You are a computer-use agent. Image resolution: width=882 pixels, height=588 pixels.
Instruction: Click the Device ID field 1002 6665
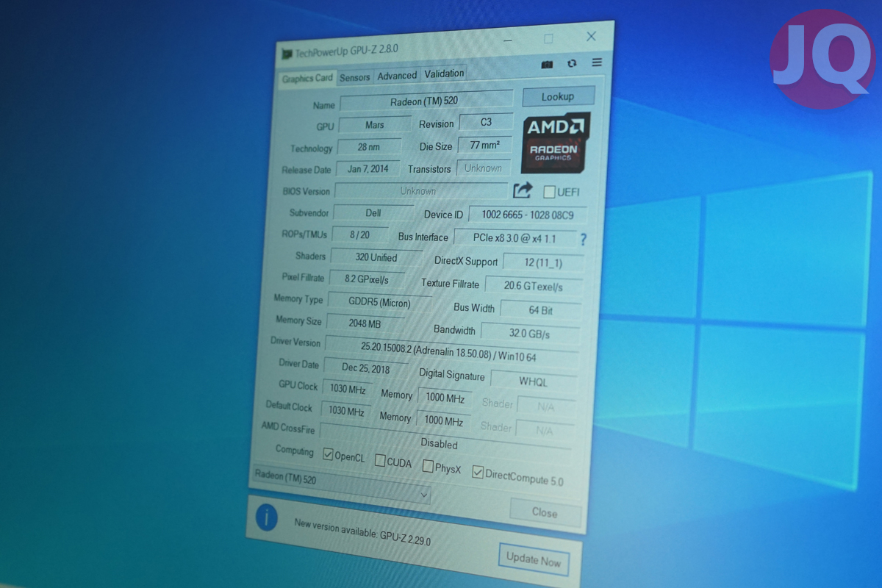(x=528, y=215)
